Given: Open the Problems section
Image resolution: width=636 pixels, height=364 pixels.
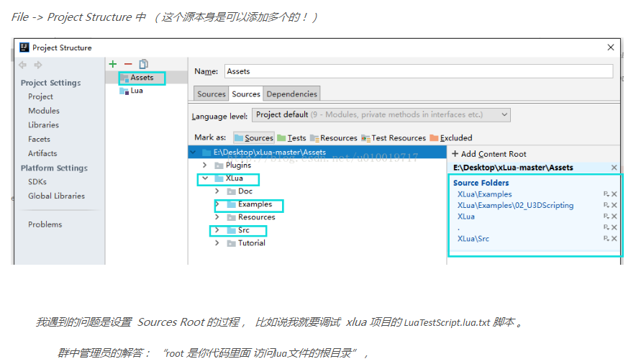Looking at the screenshot, I should pos(45,224).
